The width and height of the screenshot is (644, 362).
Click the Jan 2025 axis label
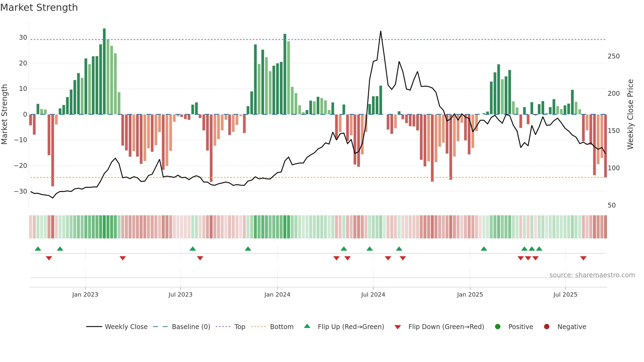tap(470, 294)
